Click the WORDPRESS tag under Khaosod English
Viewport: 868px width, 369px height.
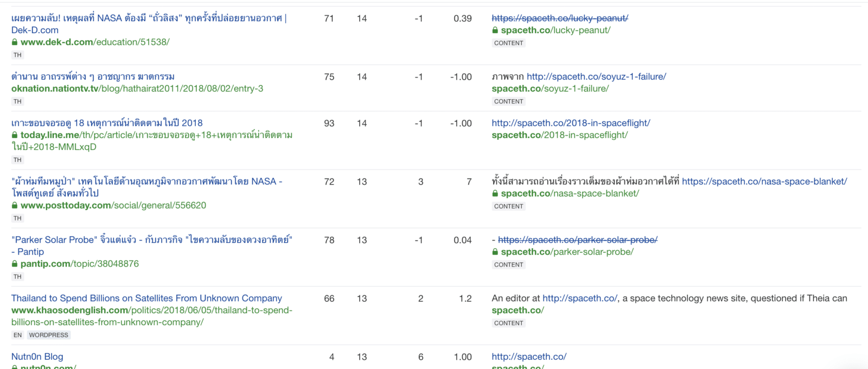pos(49,335)
